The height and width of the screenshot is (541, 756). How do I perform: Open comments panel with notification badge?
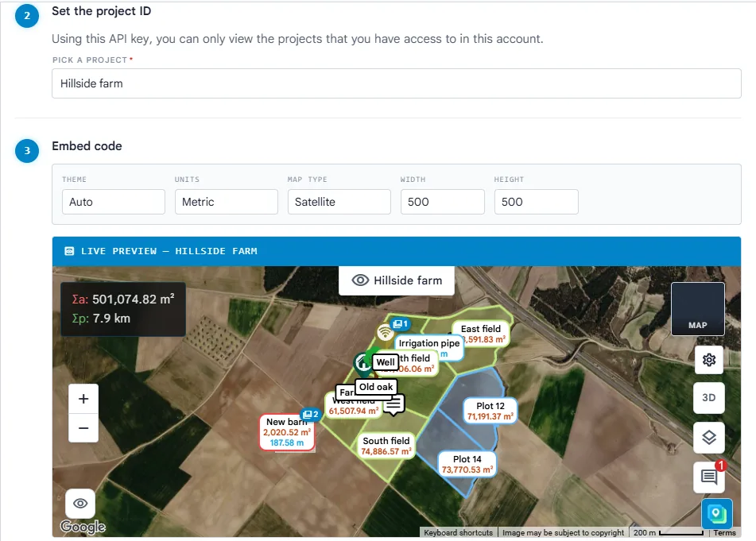(x=709, y=477)
